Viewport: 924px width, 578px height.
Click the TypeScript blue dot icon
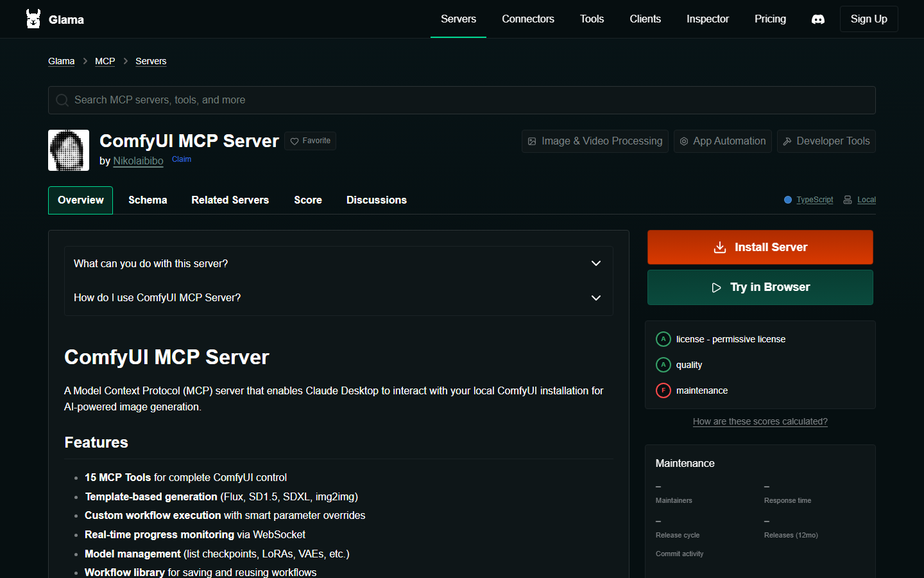click(x=788, y=200)
